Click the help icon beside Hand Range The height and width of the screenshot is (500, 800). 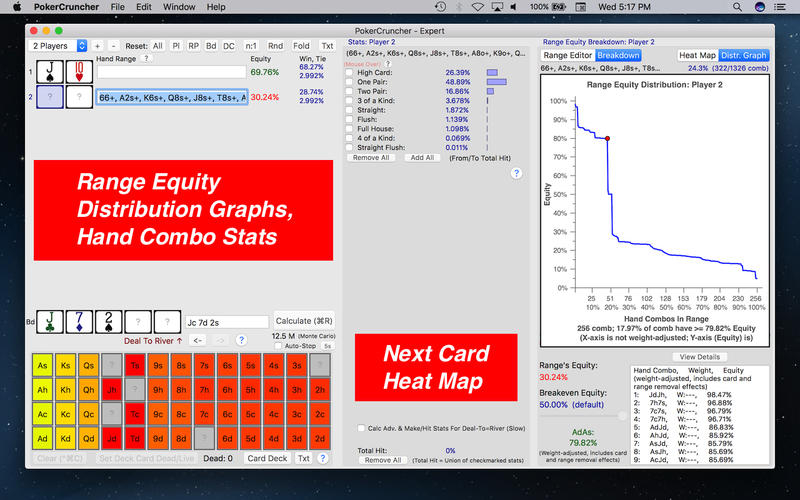pyautogui.click(x=147, y=59)
